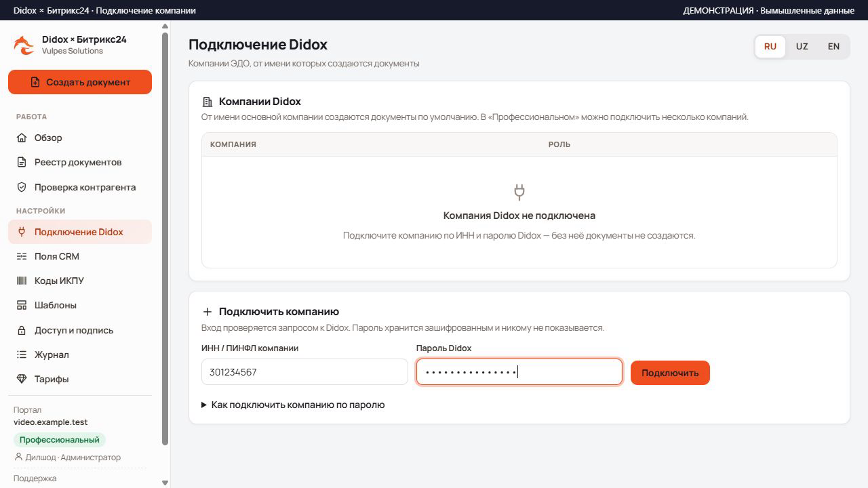Switch language to UZ
Screen dimensions: 868x488
(802, 47)
